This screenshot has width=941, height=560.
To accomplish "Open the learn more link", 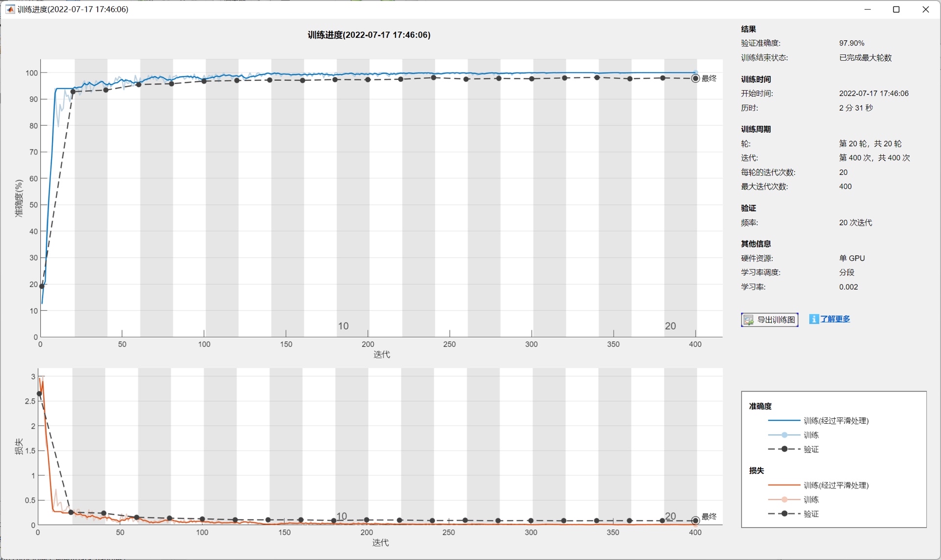I will (x=835, y=319).
